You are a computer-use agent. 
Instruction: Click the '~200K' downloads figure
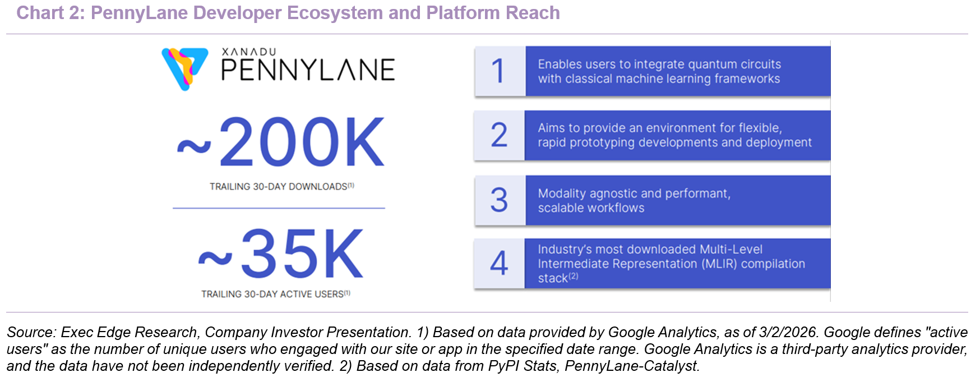[x=281, y=142]
